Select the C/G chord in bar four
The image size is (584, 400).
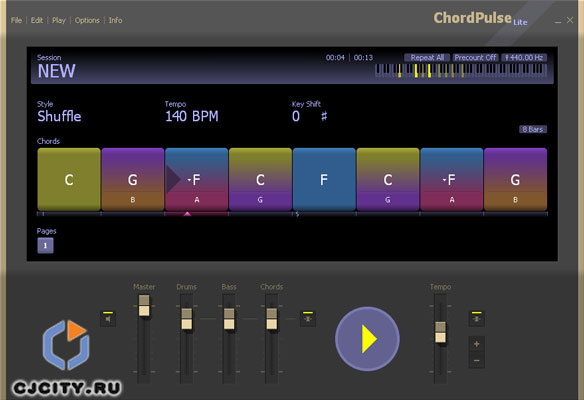pos(260,180)
